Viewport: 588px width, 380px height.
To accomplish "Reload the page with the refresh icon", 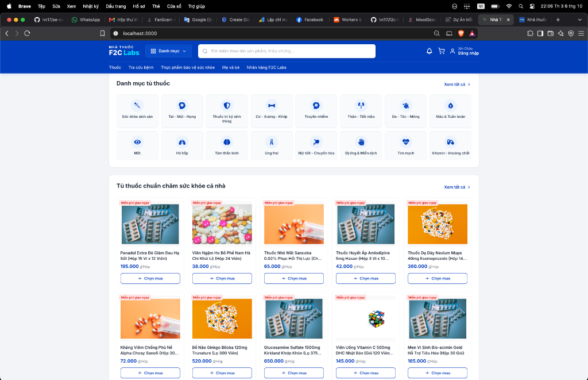I will coord(27,33).
